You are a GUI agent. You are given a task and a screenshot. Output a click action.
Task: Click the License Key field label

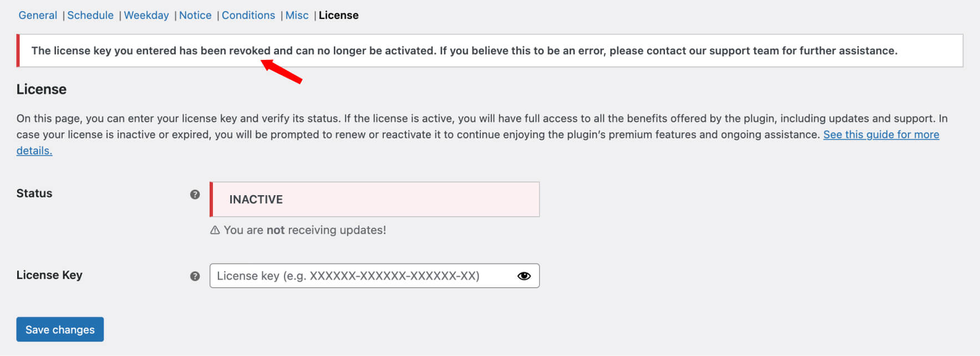(49, 275)
